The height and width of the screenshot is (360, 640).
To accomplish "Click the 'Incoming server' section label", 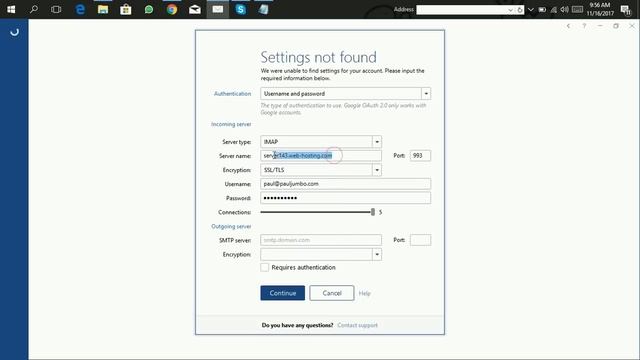I will coord(231,124).
